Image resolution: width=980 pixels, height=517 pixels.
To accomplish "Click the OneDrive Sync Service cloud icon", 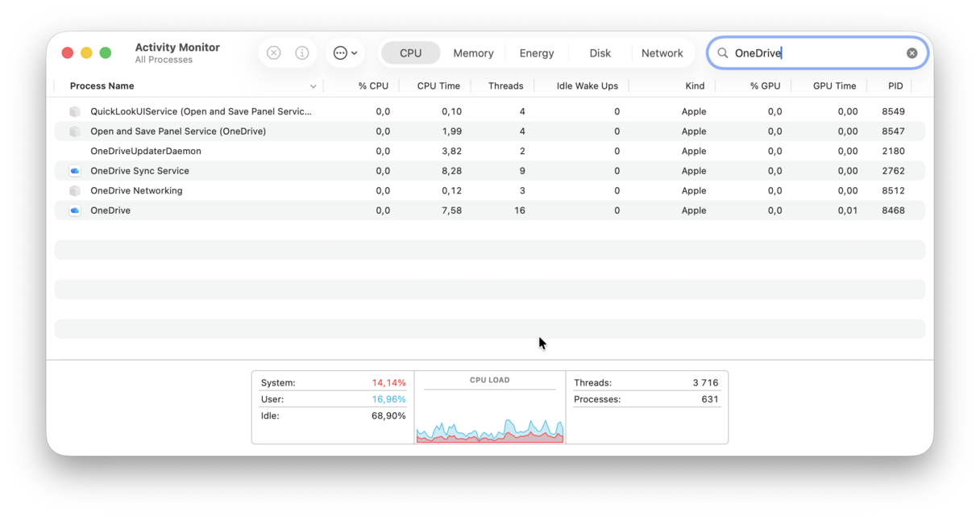I will point(75,171).
